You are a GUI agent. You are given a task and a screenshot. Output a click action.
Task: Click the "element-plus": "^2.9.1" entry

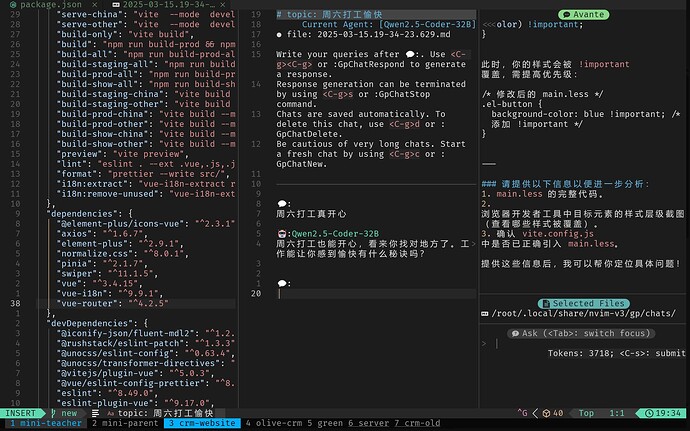coord(120,243)
